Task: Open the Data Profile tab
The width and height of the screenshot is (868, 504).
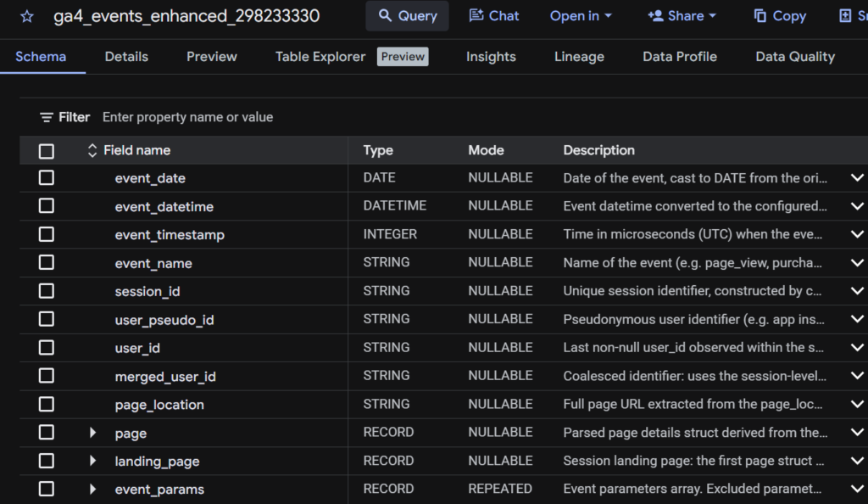Action: click(x=680, y=57)
